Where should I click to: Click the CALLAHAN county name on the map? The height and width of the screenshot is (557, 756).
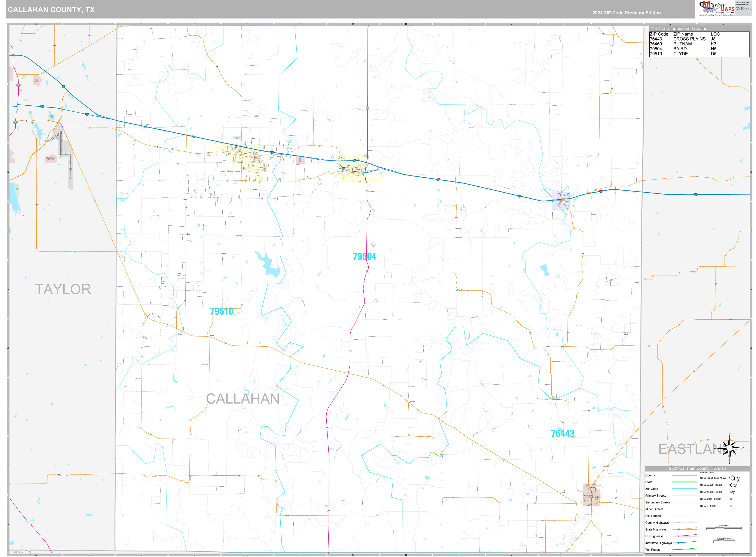pos(243,399)
